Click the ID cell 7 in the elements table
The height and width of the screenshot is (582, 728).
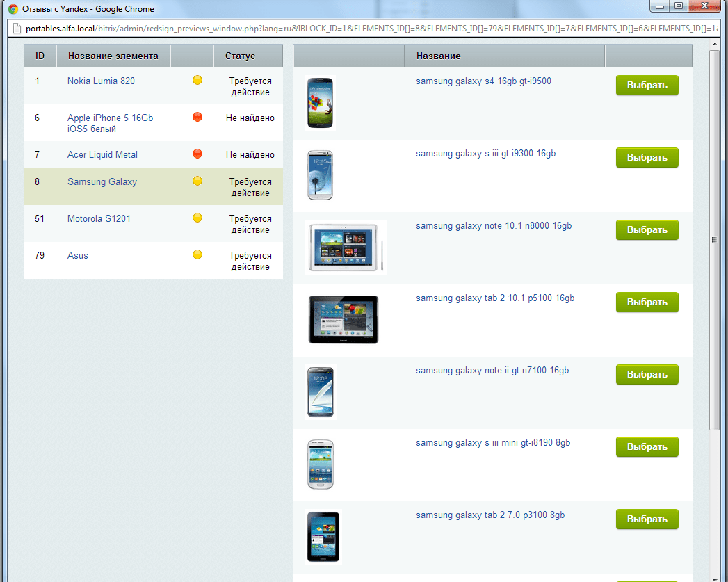coord(37,154)
